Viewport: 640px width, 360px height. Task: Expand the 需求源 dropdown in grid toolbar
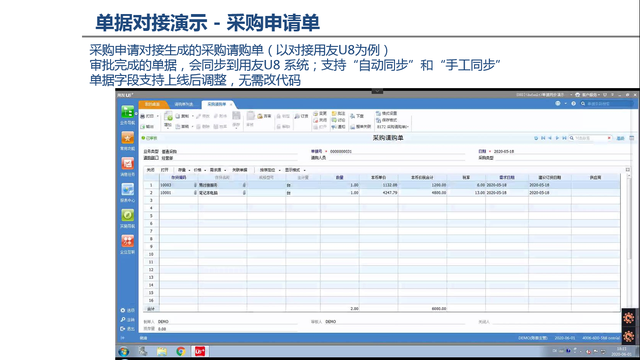tap(225, 170)
